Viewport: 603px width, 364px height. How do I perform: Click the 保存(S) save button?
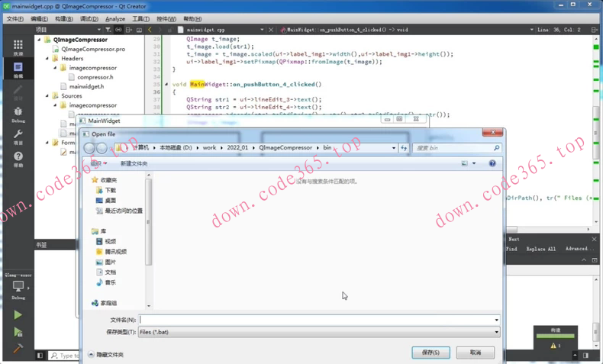[x=430, y=353]
